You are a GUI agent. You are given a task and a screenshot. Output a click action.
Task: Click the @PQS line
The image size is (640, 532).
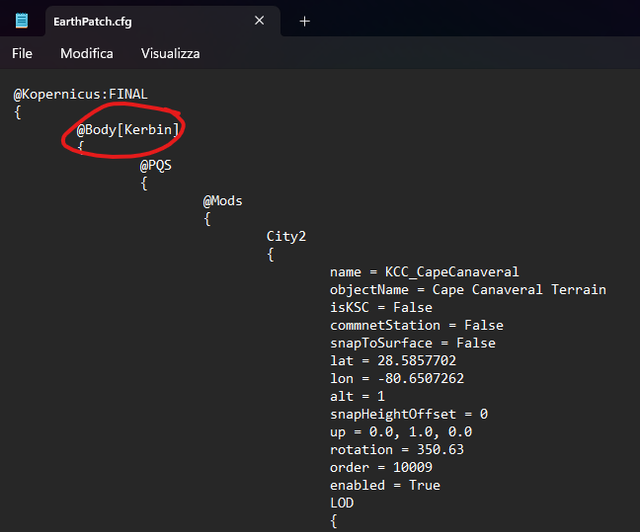[x=156, y=165]
